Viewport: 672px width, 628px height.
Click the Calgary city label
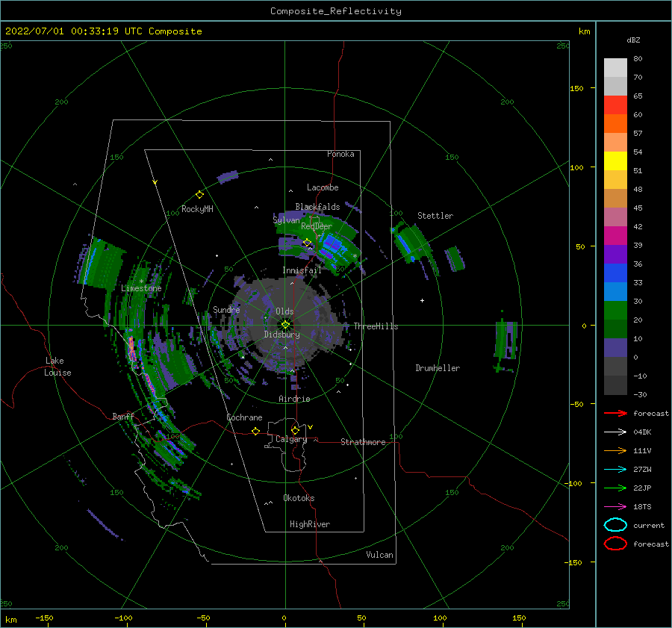[x=291, y=439]
